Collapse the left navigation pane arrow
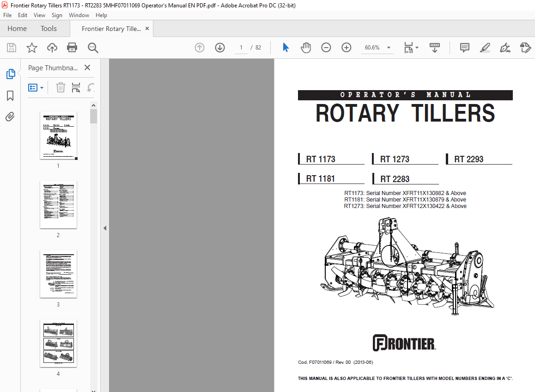 [105, 228]
